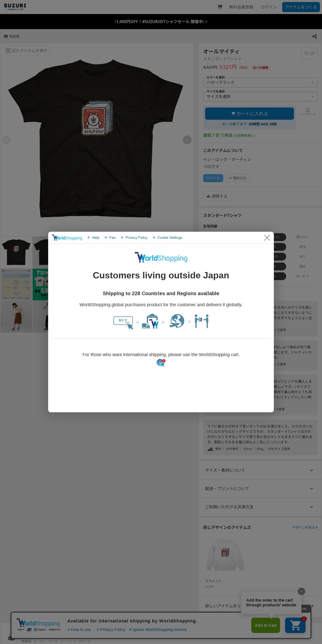Click スウェット price ¥4,831

[210, 587]
